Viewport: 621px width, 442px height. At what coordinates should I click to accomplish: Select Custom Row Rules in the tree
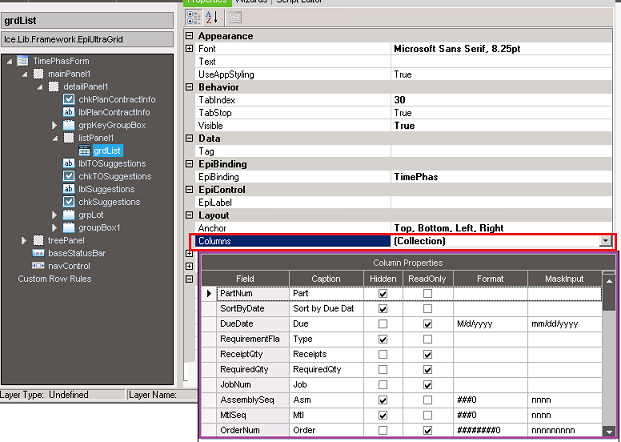54,279
